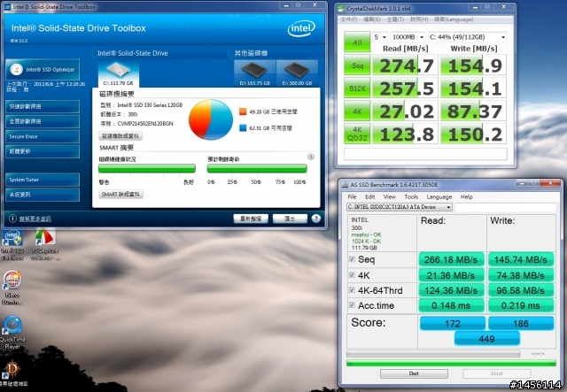567x392 pixels.
Task: Click AS SSD green progress bar
Action: tap(451, 363)
